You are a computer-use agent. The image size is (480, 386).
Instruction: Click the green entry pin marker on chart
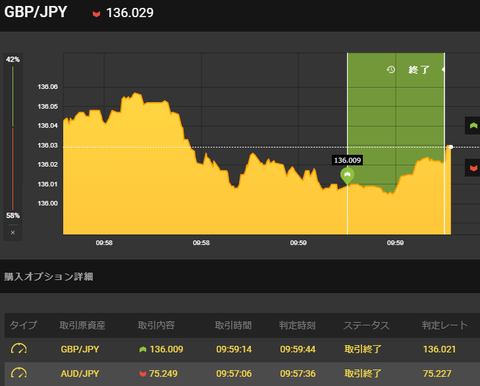[x=347, y=176]
